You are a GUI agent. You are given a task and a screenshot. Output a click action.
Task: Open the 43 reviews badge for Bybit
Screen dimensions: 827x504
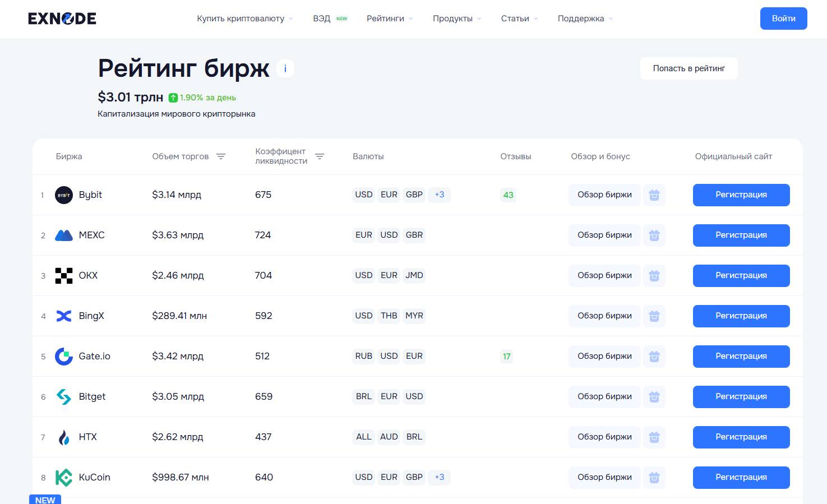point(508,195)
